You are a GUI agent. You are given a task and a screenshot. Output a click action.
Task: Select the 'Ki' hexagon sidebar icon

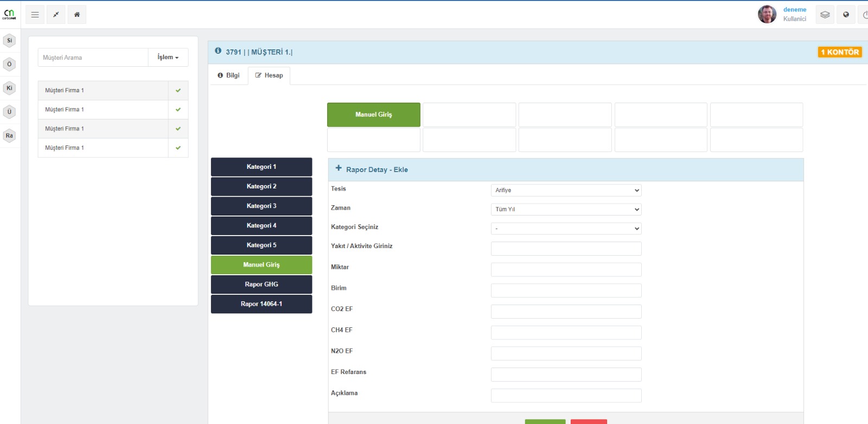point(9,88)
